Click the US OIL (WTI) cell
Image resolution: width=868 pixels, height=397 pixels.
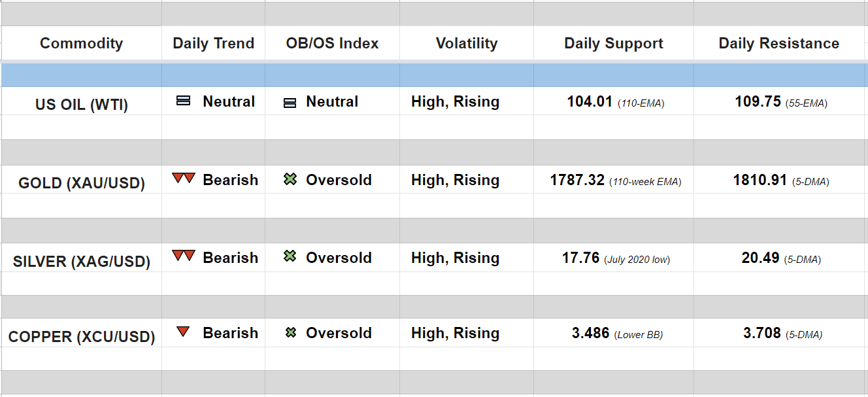point(81,105)
